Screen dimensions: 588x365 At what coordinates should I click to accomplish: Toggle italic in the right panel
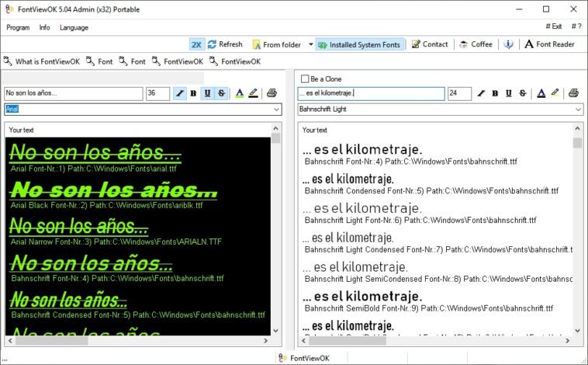tap(481, 93)
